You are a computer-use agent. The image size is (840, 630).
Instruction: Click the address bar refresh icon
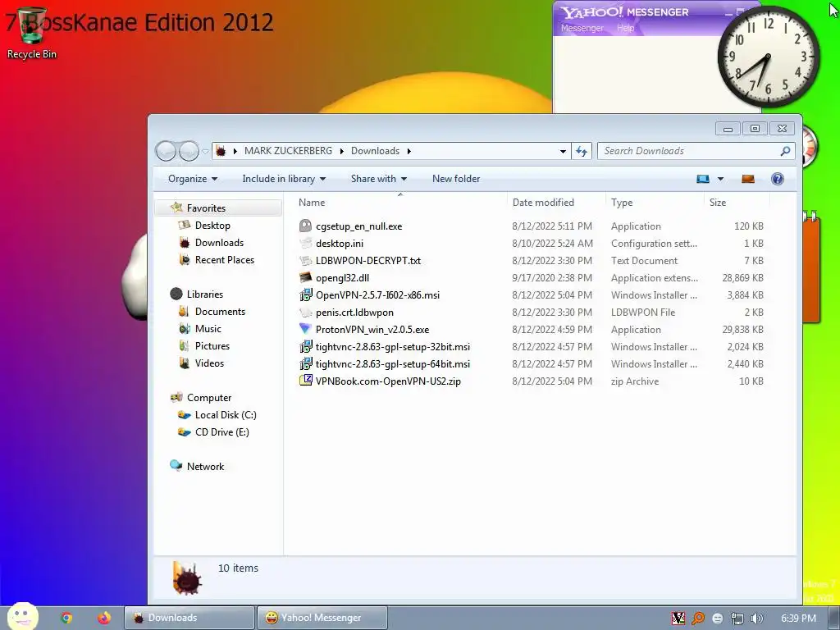pyautogui.click(x=582, y=151)
